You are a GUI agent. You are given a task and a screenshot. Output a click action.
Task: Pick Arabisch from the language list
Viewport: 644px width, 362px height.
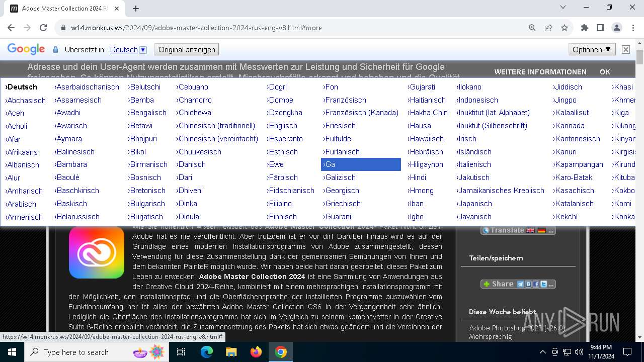(21, 204)
